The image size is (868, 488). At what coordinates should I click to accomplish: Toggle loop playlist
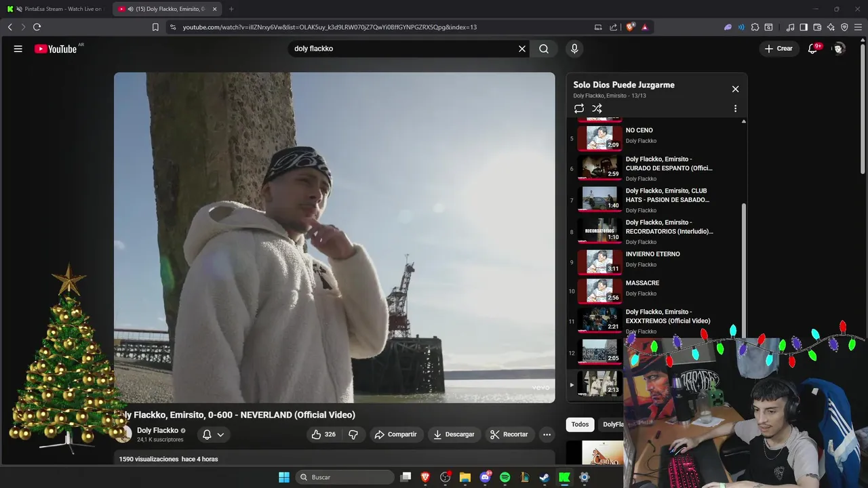pos(578,108)
